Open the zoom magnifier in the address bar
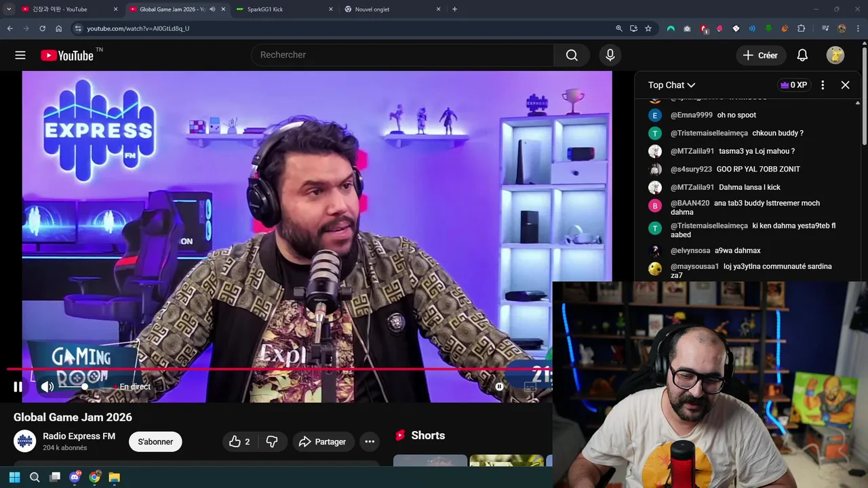 click(618, 28)
